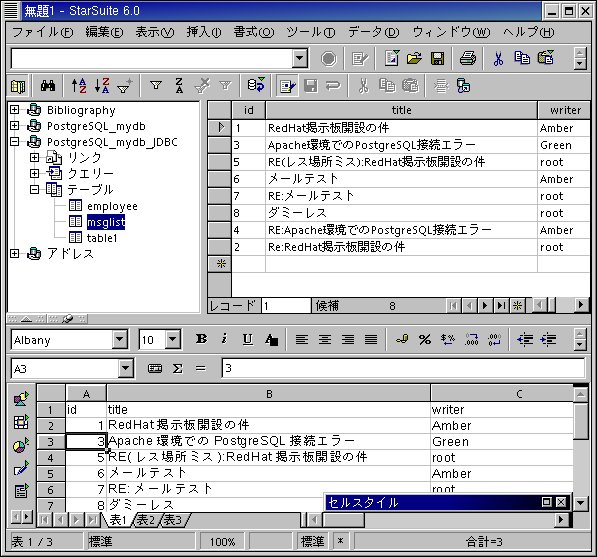
Task: Sort ascending A to Z
Action: (79, 86)
